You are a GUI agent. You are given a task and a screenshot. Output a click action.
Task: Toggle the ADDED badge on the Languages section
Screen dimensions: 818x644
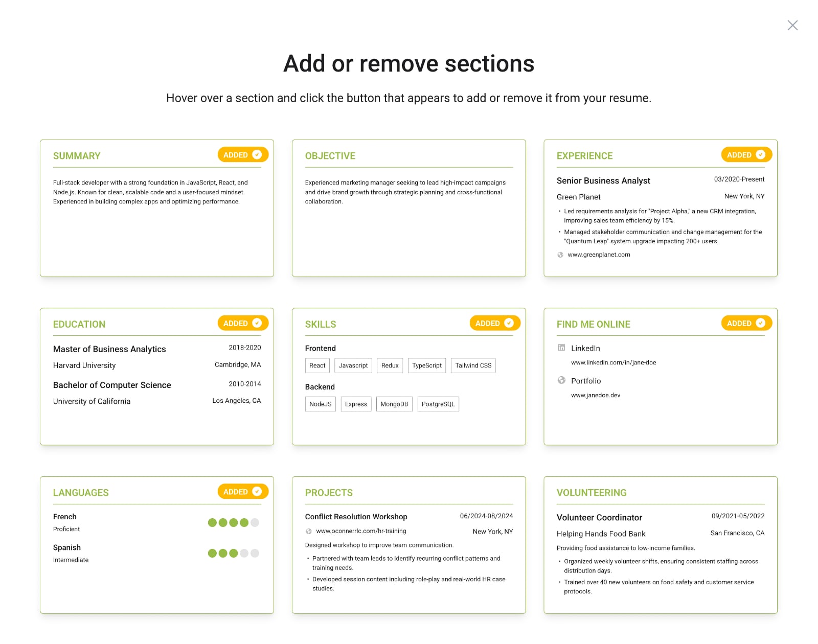tap(243, 492)
